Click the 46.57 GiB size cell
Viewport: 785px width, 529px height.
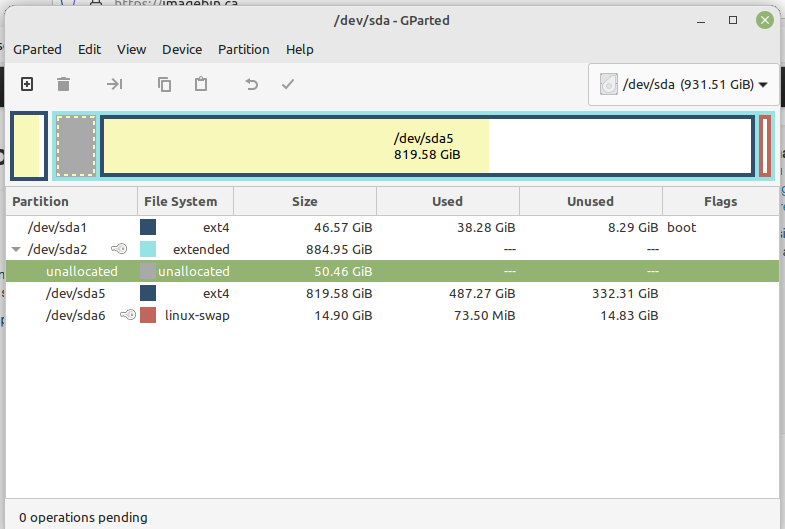(343, 228)
